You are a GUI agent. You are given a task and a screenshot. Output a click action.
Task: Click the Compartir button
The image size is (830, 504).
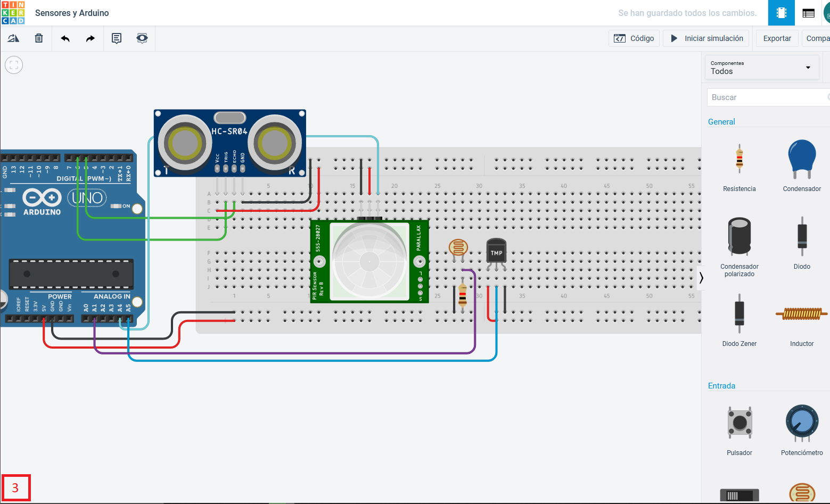click(817, 38)
